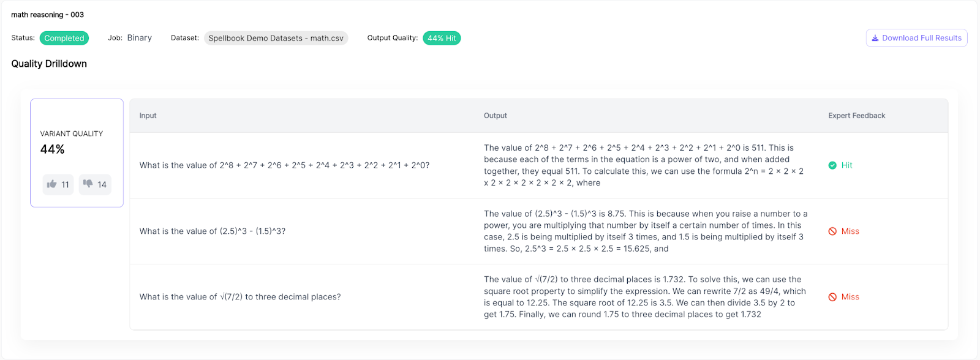Image resolution: width=980 pixels, height=360 pixels.
Task: Click the download icon in Download Full Results
Action: pos(875,38)
